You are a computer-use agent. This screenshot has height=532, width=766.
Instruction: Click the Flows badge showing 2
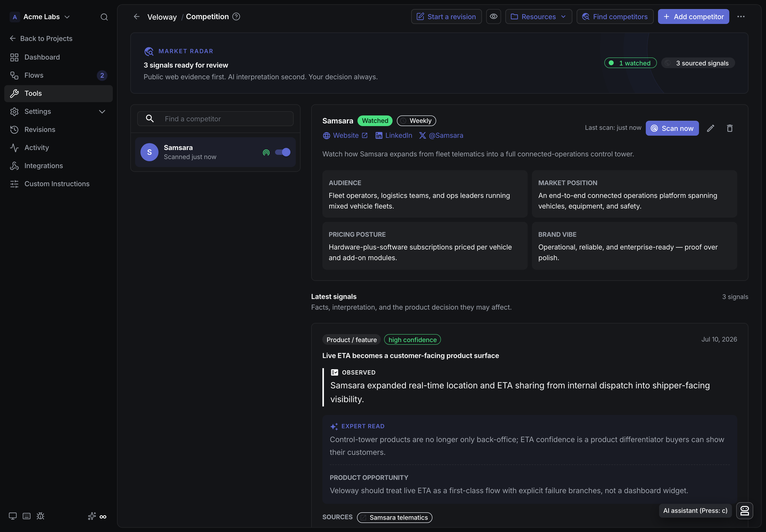click(x=102, y=75)
